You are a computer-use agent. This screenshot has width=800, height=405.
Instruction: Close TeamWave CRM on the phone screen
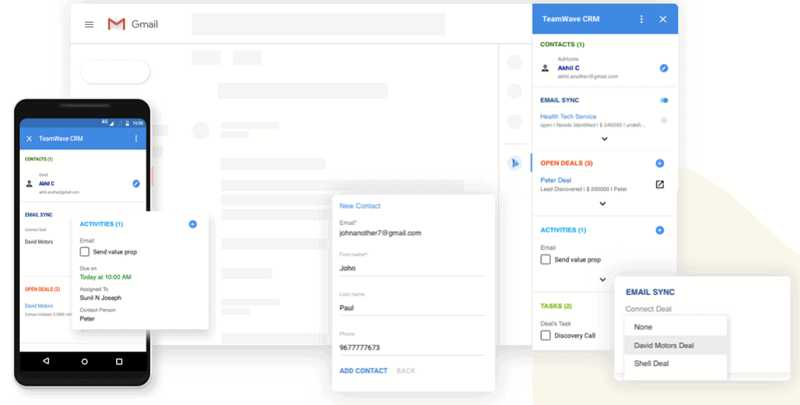click(29, 138)
